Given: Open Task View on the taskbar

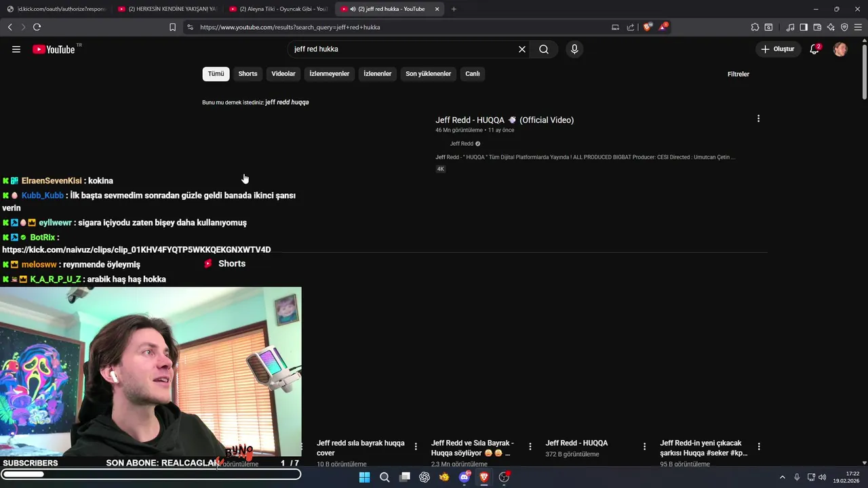Looking at the screenshot, I should coord(405,477).
